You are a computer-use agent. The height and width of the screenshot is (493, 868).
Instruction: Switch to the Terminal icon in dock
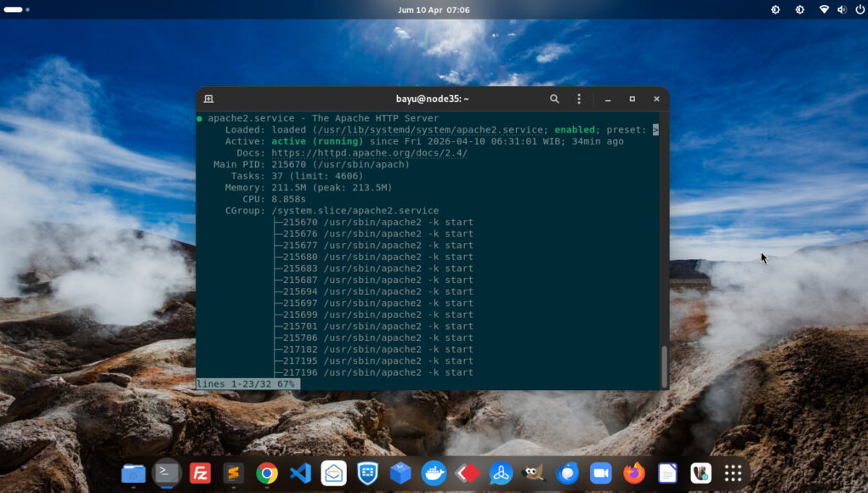167,473
